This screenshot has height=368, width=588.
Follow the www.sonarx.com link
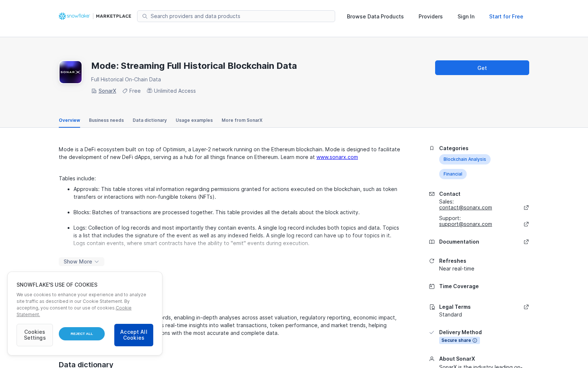click(337, 157)
